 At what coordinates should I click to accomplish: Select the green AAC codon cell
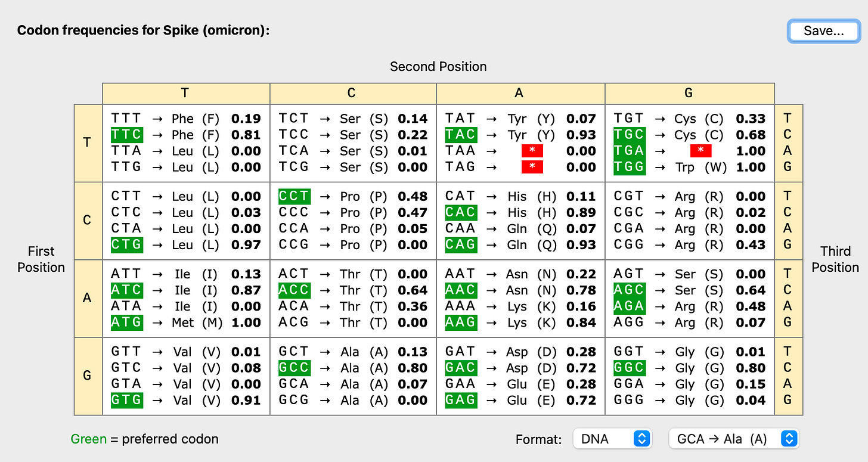(x=461, y=290)
